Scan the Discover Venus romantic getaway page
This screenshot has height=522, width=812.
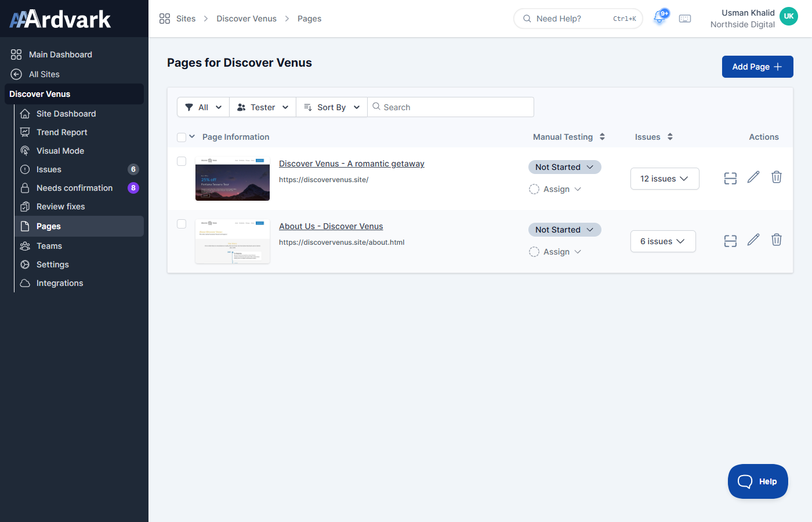click(730, 178)
